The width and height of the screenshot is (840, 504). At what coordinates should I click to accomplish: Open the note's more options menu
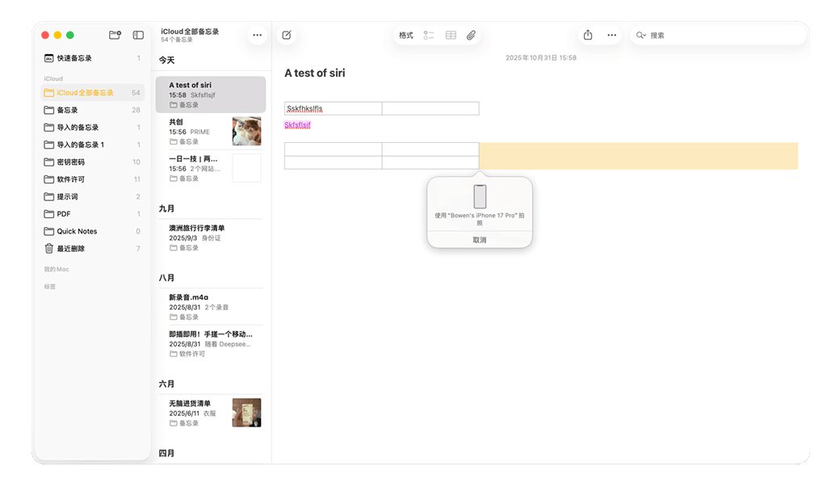611,35
